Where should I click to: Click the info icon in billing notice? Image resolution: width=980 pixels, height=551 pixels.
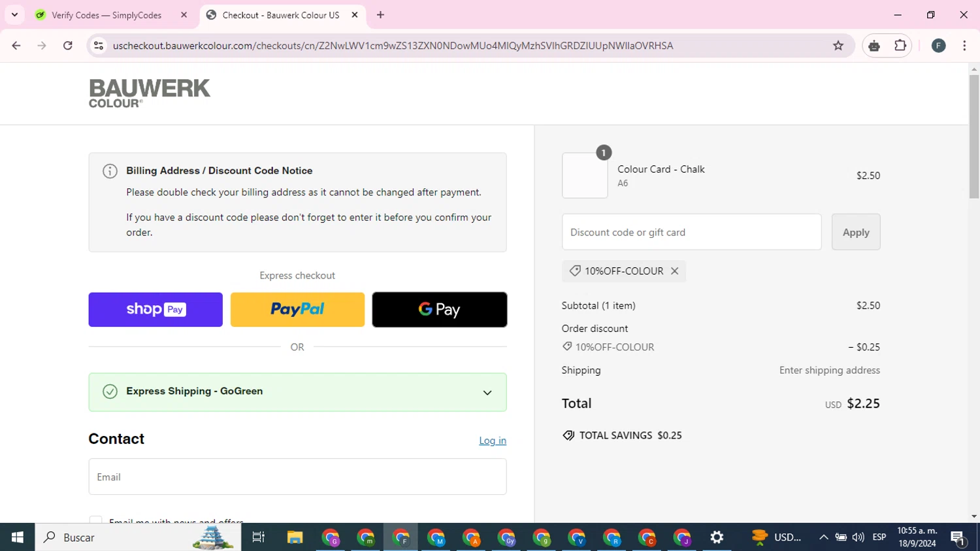(x=110, y=171)
